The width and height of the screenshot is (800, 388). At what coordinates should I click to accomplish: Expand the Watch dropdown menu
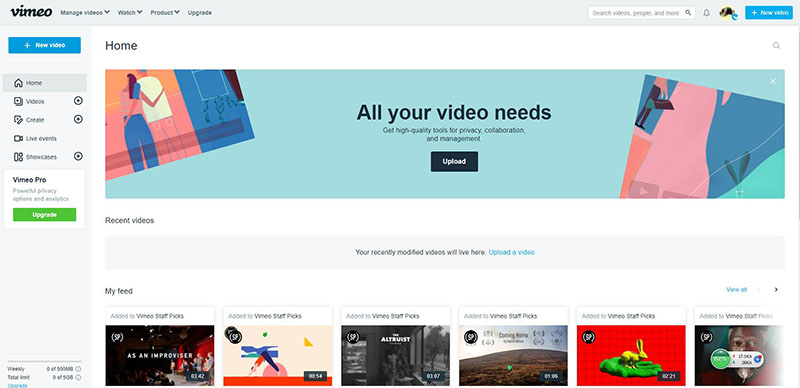pyautogui.click(x=130, y=13)
